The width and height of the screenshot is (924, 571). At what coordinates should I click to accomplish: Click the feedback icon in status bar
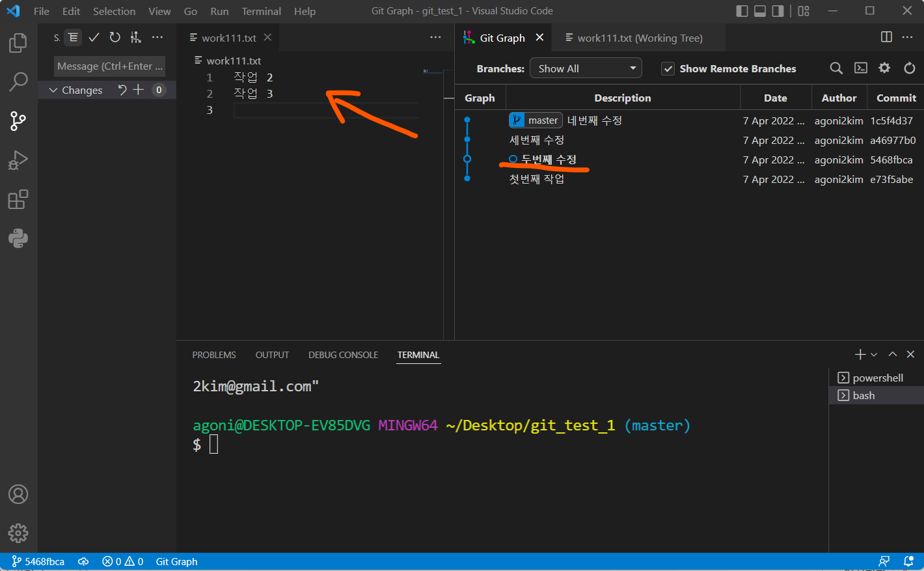884,561
